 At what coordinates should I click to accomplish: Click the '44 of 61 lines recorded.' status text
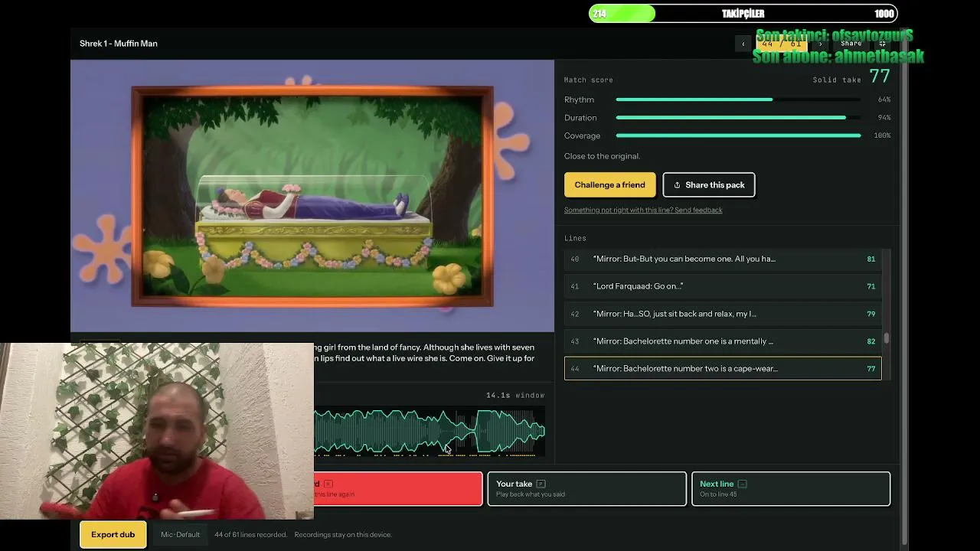click(x=251, y=535)
